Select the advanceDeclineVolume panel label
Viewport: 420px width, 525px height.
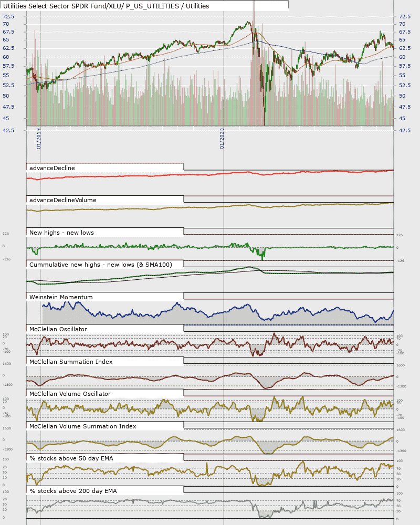point(62,200)
